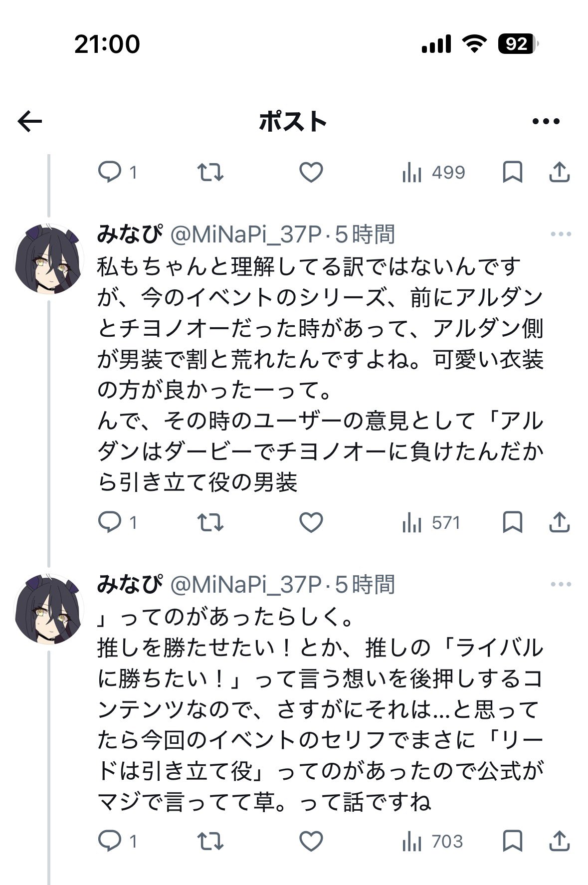Share the post with 499 views

[x=559, y=173]
